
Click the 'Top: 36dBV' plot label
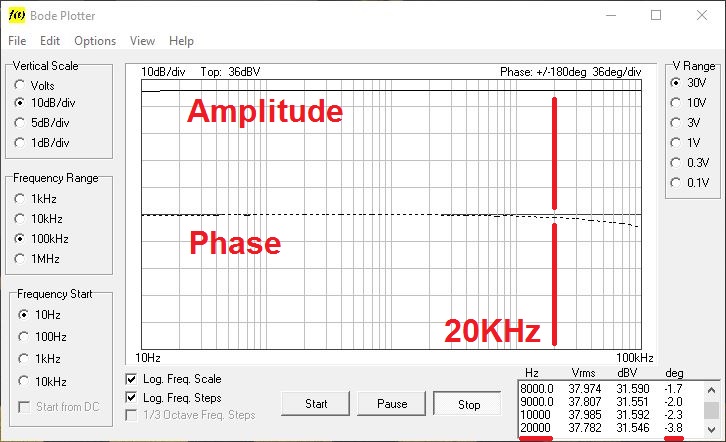pos(230,72)
